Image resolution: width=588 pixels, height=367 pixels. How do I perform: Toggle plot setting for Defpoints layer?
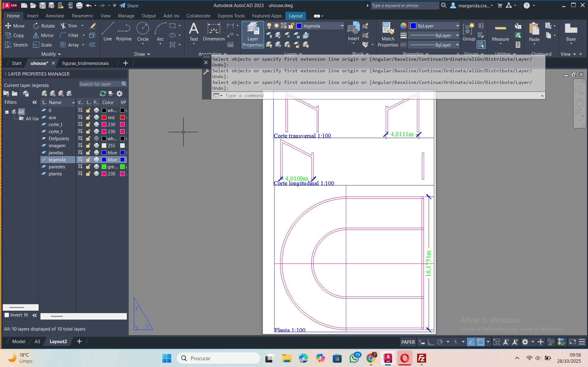pos(96,139)
